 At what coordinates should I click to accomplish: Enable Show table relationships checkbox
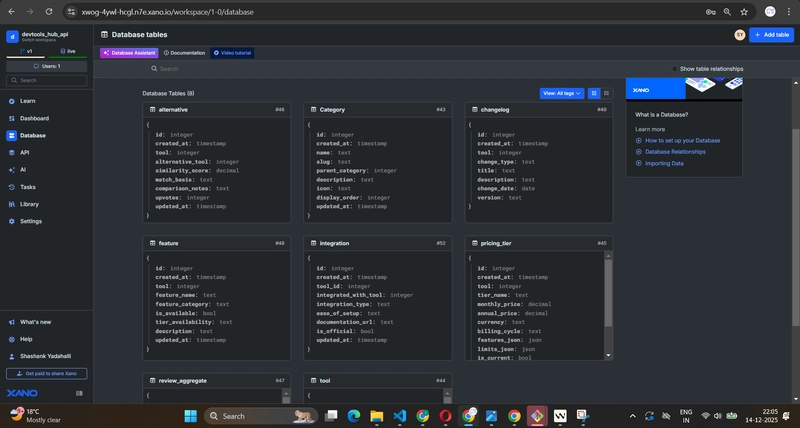pyautogui.click(x=675, y=69)
